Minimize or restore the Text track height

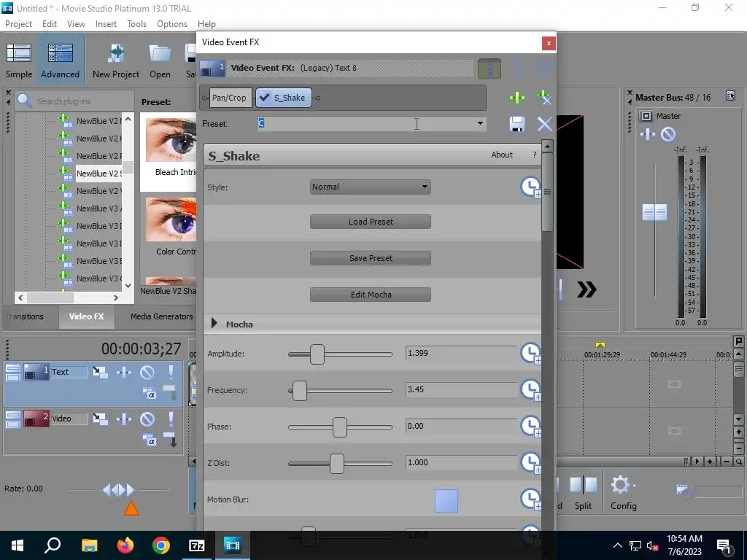tap(13, 372)
